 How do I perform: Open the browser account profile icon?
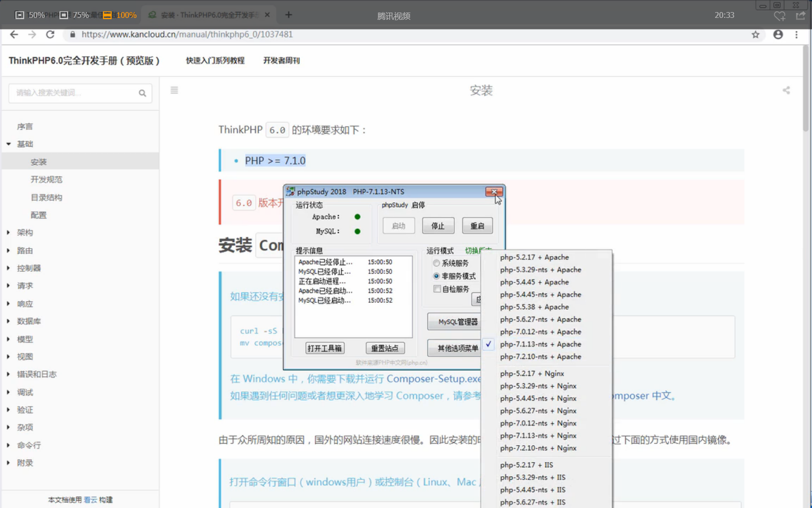tap(778, 34)
